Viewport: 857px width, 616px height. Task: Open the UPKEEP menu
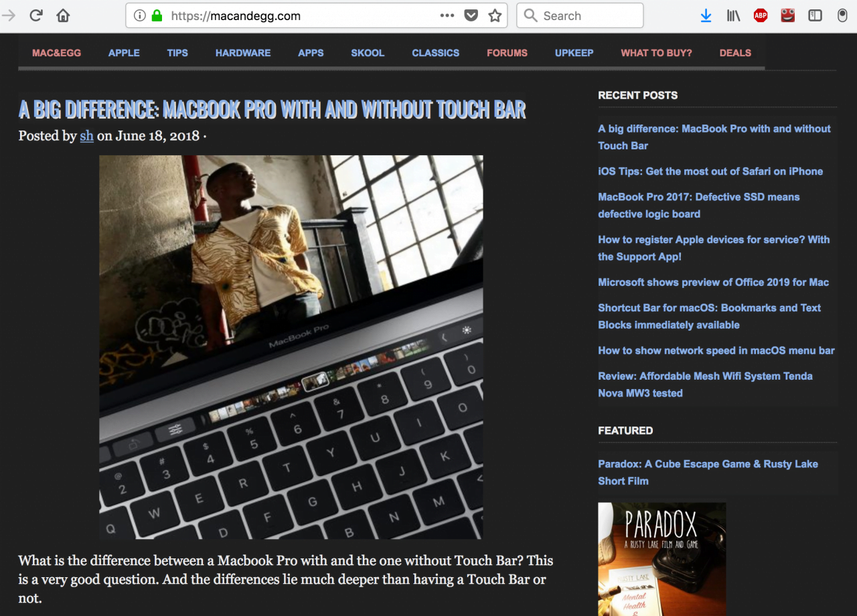tap(574, 53)
